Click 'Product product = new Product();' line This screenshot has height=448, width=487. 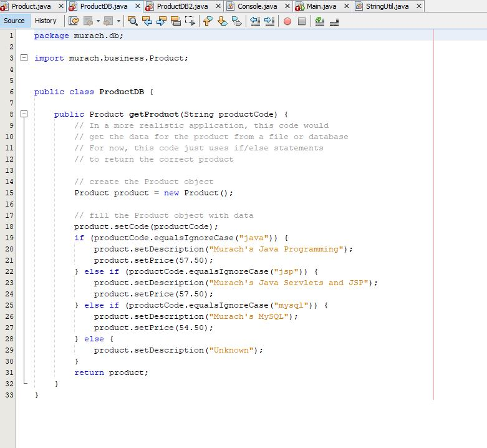click(x=154, y=193)
